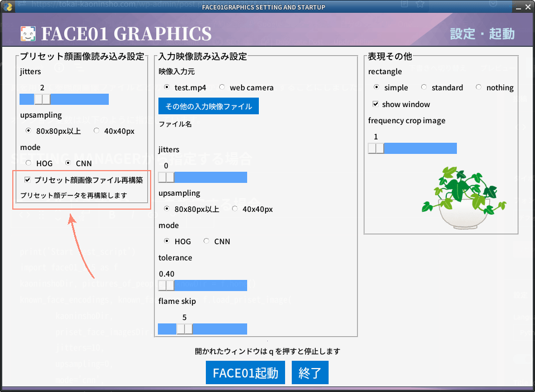Click the flame skip label
The width and height of the screenshot is (535, 392).
(177, 301)
